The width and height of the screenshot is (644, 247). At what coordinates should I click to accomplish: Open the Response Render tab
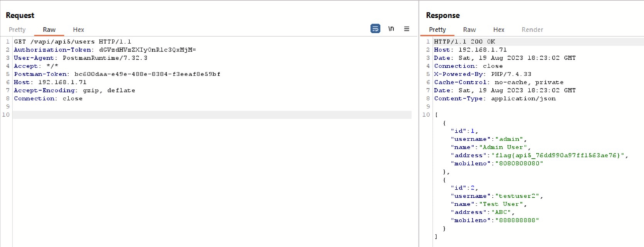tap(532, 30)
